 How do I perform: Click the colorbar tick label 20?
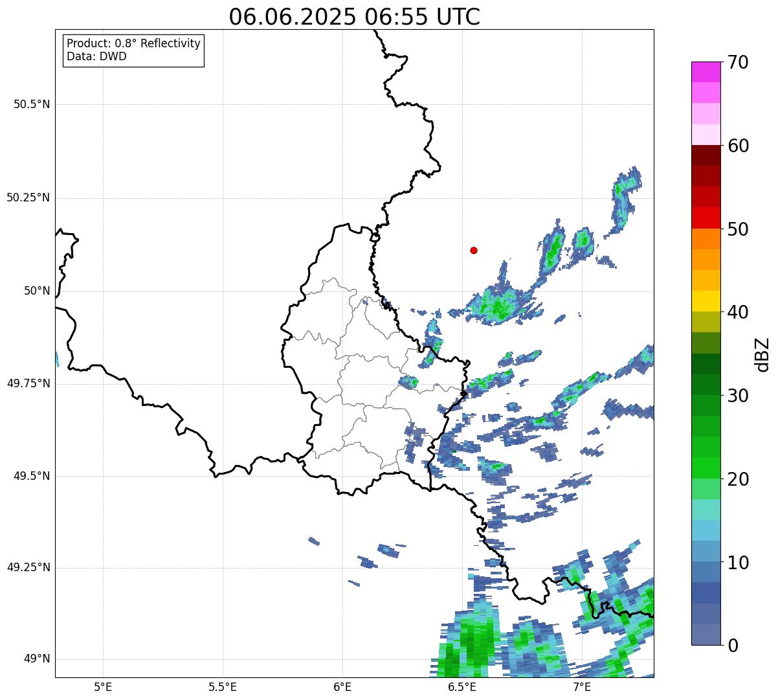pos(739,479)
